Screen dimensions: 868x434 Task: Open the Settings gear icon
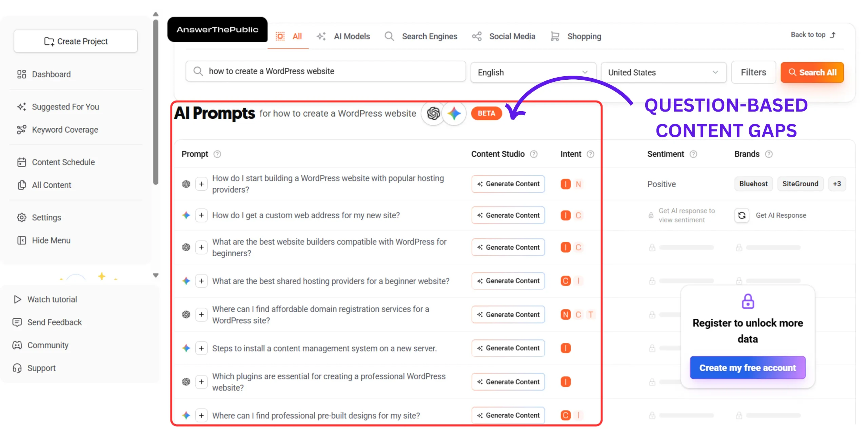pyautogui.click(x=22, y=217)
